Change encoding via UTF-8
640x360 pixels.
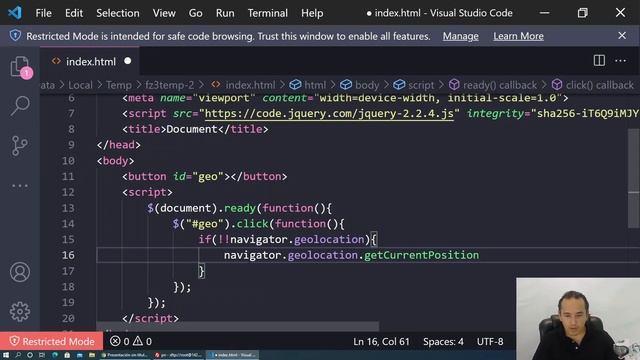[490, 341]
